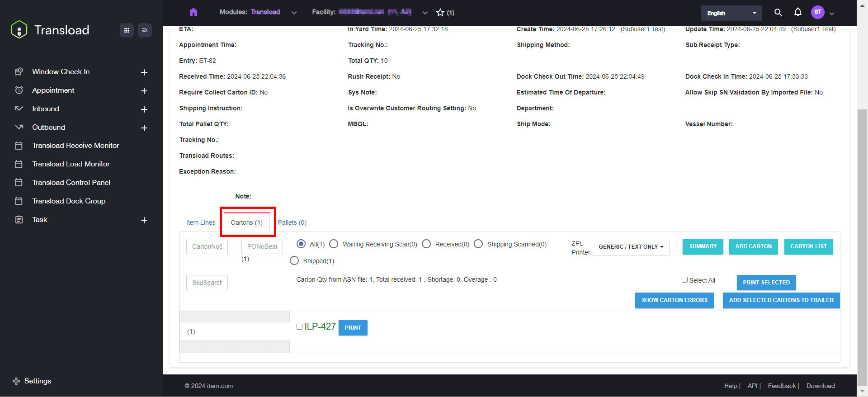The height and width of the screenshot is (397, 868).
Task: Click Task clipboard icon in sidebar
Action: 19,220
